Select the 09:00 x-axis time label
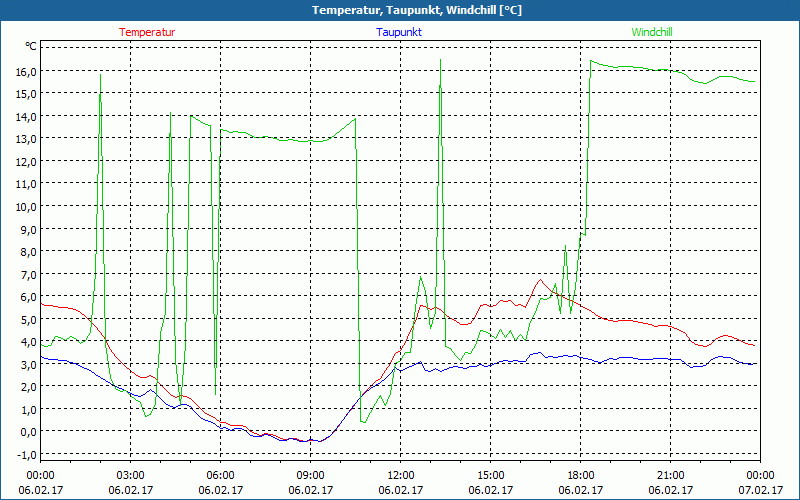 tap(310, 475)
